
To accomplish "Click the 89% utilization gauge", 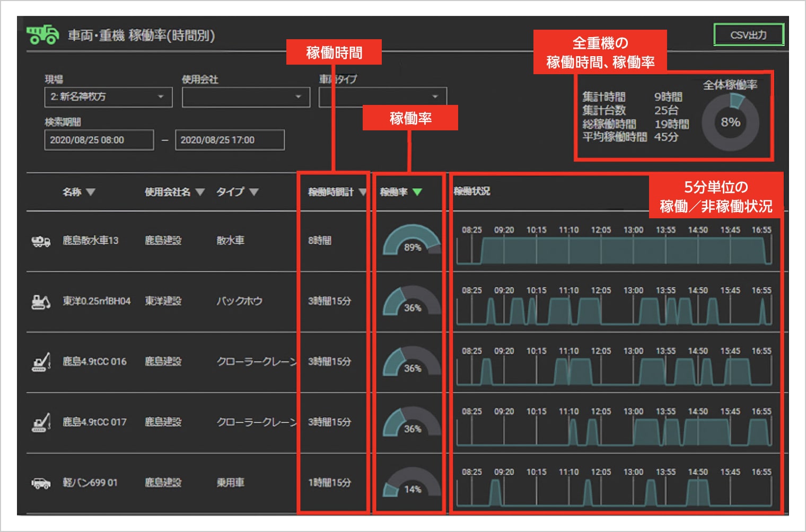I will coord(412,240).
